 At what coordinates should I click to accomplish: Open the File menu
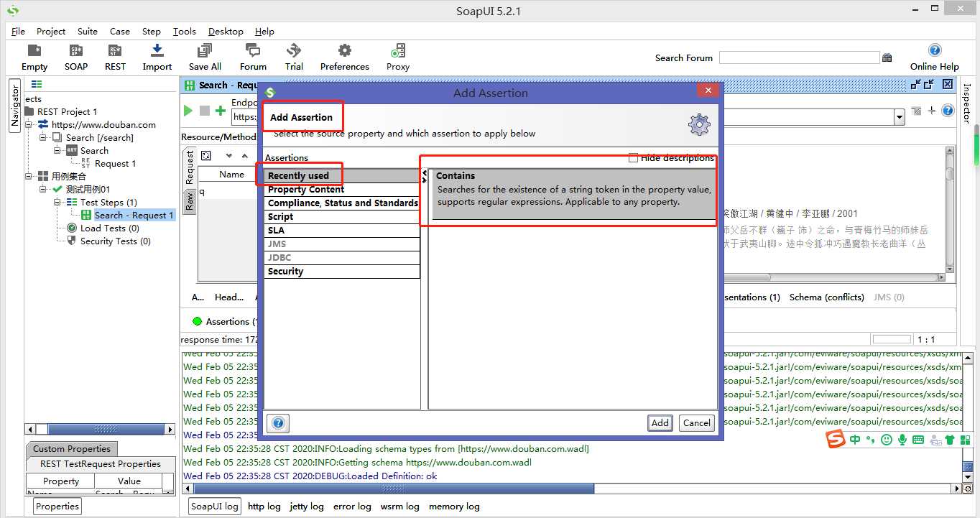pyautogui.click(x=18, y=31)
